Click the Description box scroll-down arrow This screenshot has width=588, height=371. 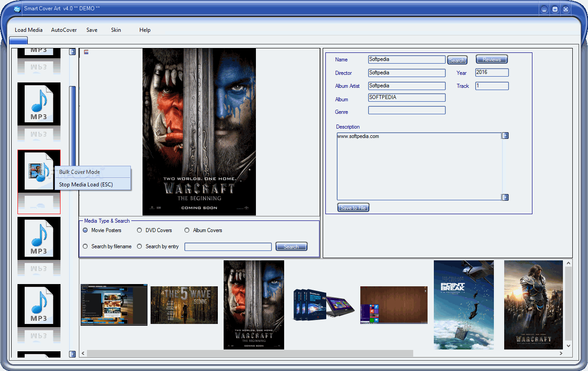(x=505, y=197)
